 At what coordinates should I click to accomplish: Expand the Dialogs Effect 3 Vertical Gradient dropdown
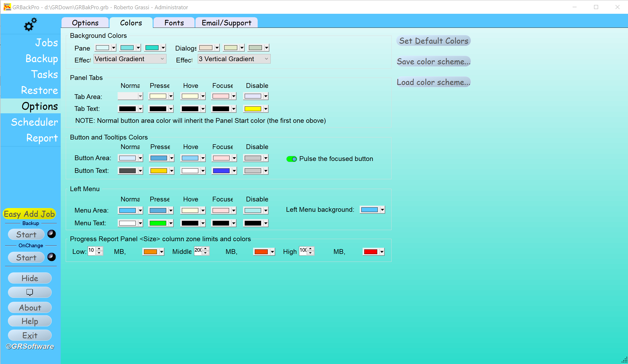pyautogui.click(x=234, y=59)
